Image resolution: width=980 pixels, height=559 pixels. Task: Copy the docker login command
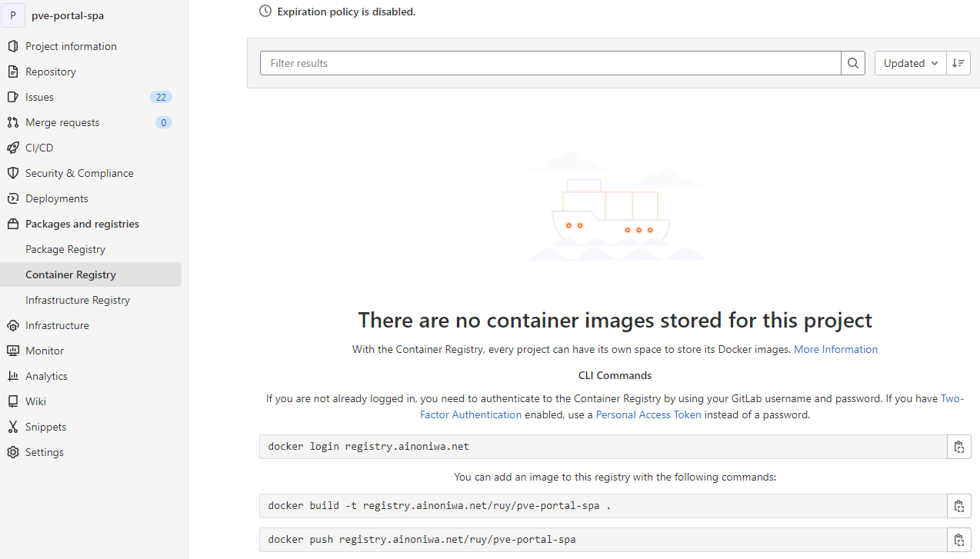pos(958,446)
